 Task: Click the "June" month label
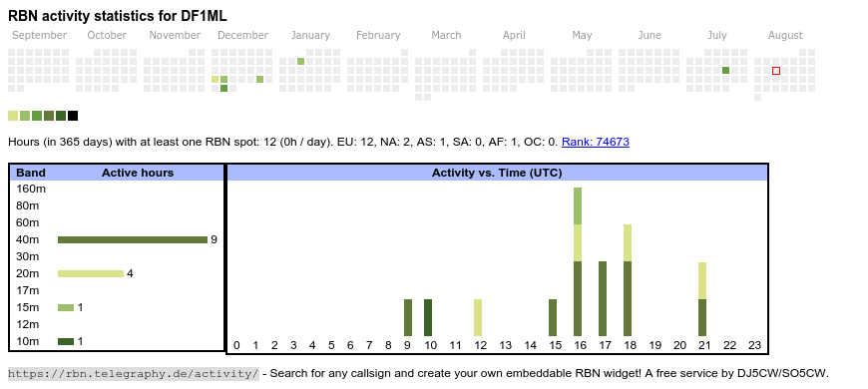click(650, 36)
